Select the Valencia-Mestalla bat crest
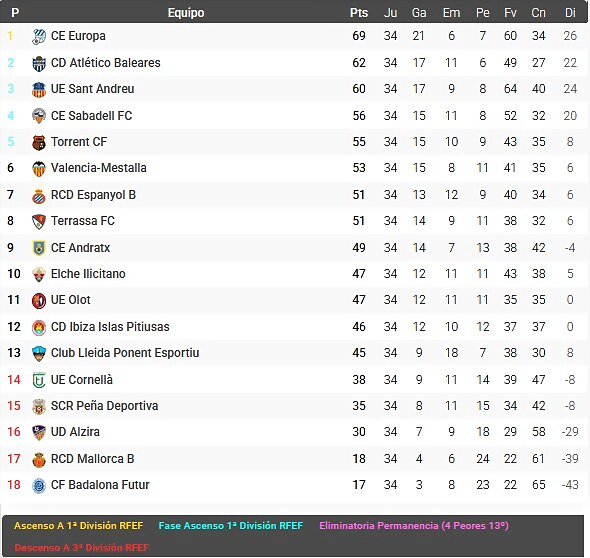590x558 pixels. tap(39, 169)
